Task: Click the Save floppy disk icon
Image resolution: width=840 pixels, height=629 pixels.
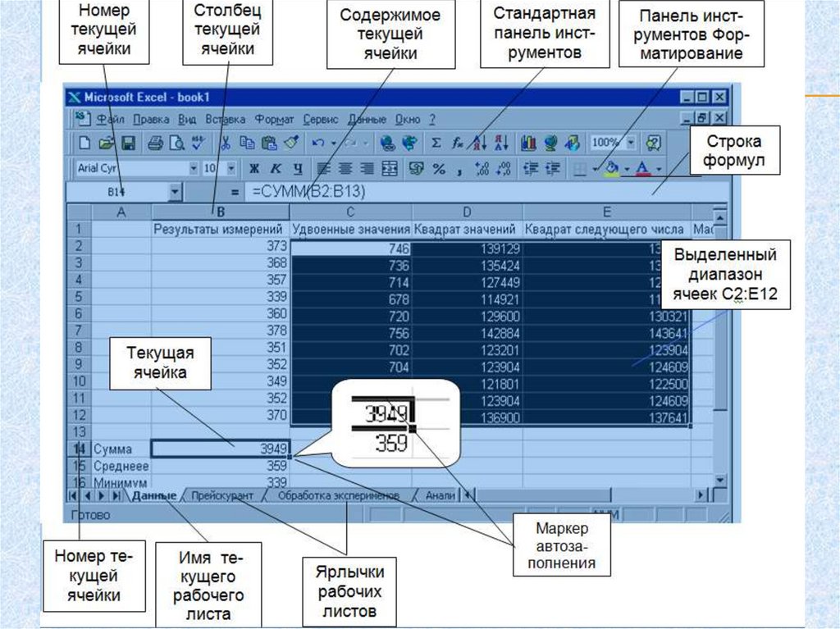Action: pos(126,143)
